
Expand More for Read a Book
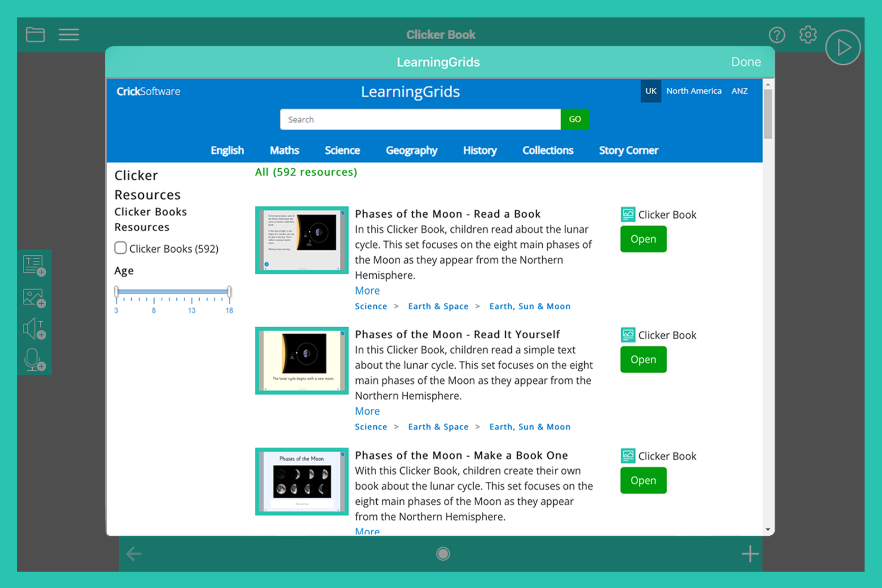pos(367,291)
